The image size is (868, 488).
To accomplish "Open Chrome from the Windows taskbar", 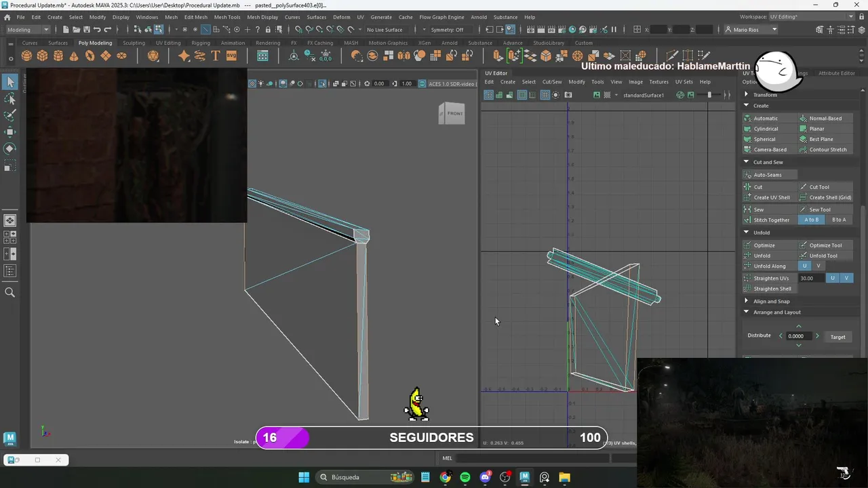I will [445, 477].
